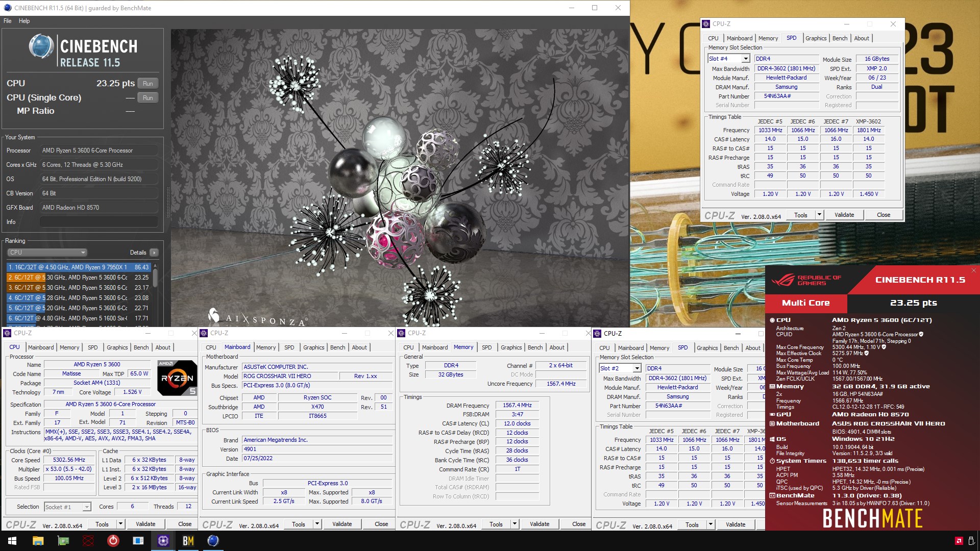Viewport: 980px width, 551px height.
Task: Switch to Graphics tab in Slot #4 CPU-Z window
Action: click(x=816, y=38)
